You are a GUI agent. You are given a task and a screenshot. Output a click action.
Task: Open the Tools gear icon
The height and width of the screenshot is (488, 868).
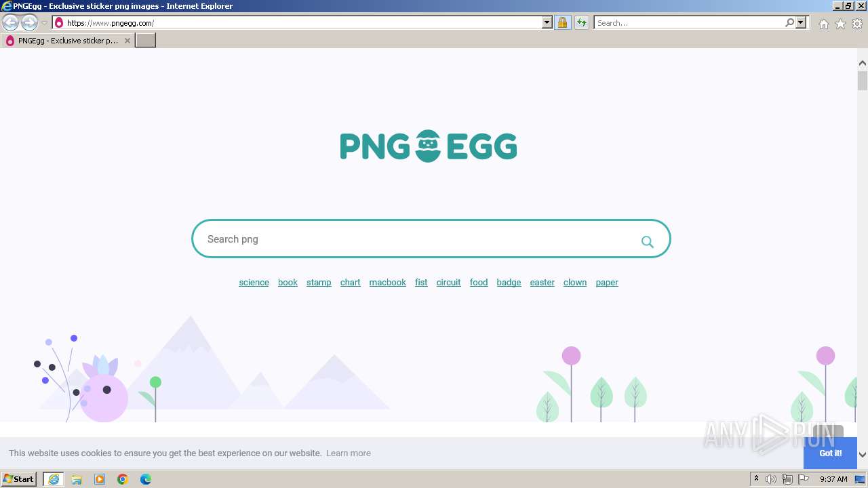tap(857, 24)
